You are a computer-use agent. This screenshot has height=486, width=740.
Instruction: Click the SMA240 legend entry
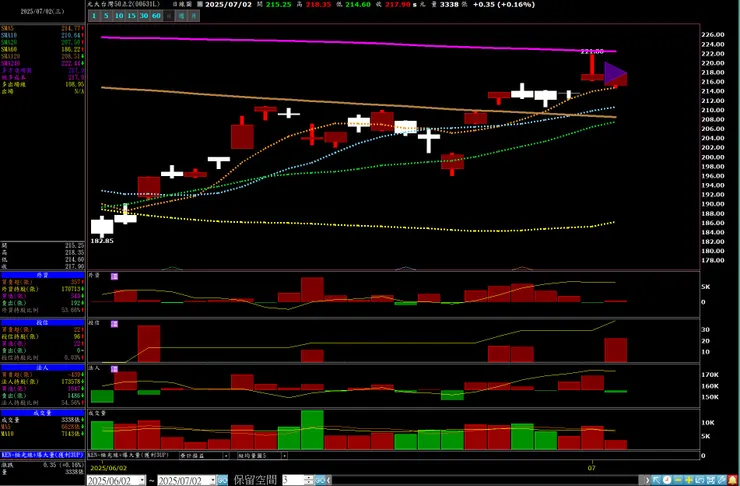click(42, 63)
